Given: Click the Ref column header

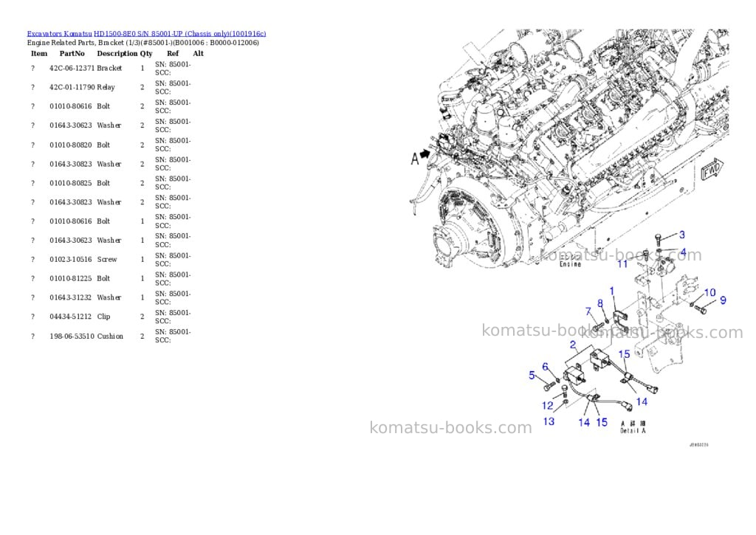Looking at the screenshot, I should [173, 53].
